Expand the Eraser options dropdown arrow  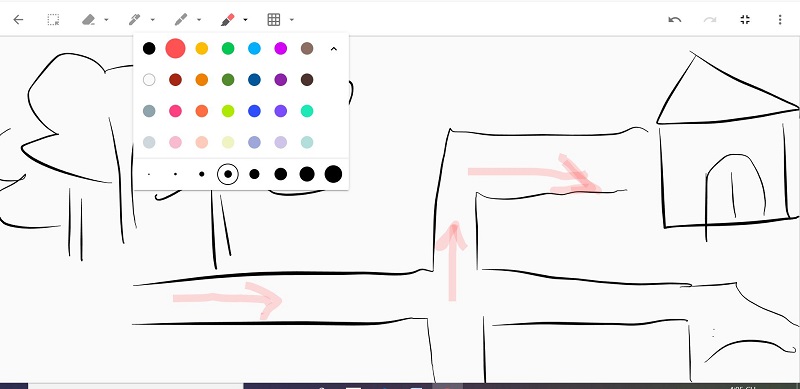pyautogui.click(x=106, y=20)
